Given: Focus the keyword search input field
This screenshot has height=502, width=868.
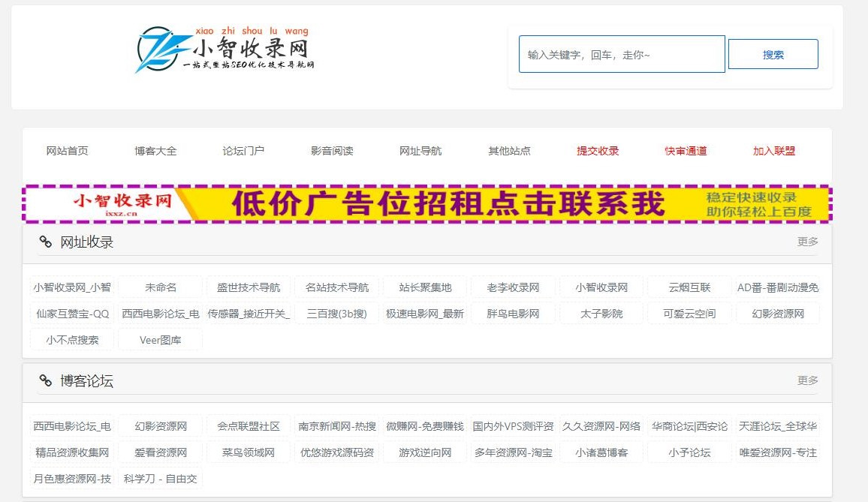Looking at the screenshot, I should point(621,55).
